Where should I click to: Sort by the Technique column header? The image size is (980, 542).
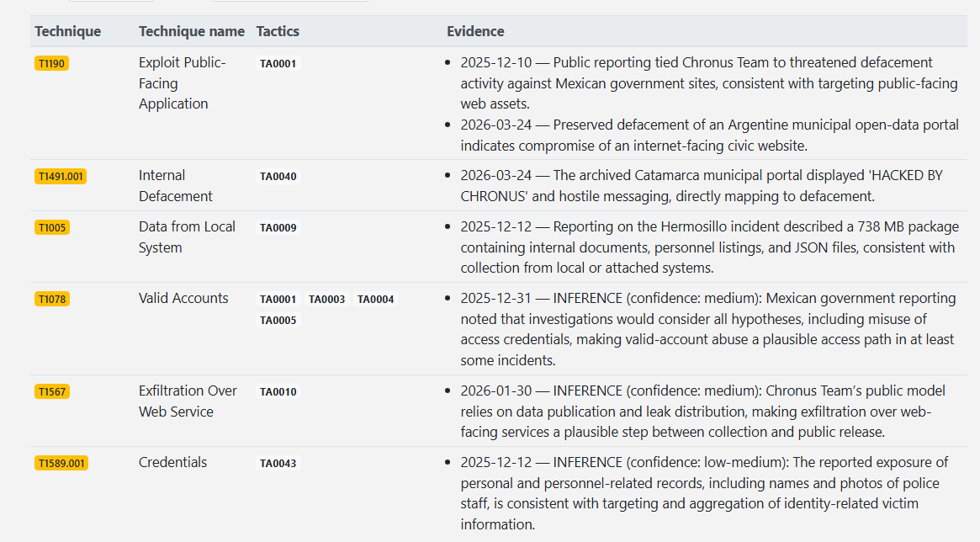click(67, 31)
